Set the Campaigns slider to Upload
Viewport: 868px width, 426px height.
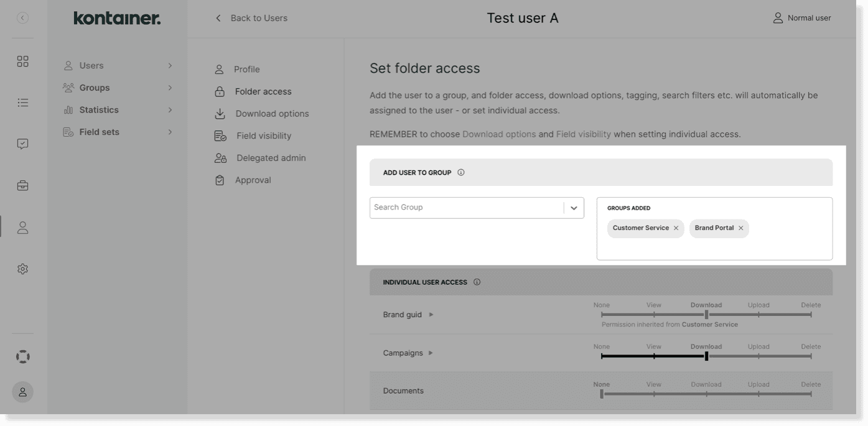coord(758,356)
